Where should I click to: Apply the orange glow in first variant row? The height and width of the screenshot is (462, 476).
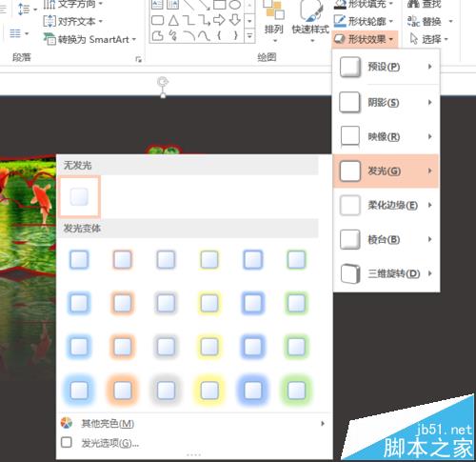pos(123,259)
